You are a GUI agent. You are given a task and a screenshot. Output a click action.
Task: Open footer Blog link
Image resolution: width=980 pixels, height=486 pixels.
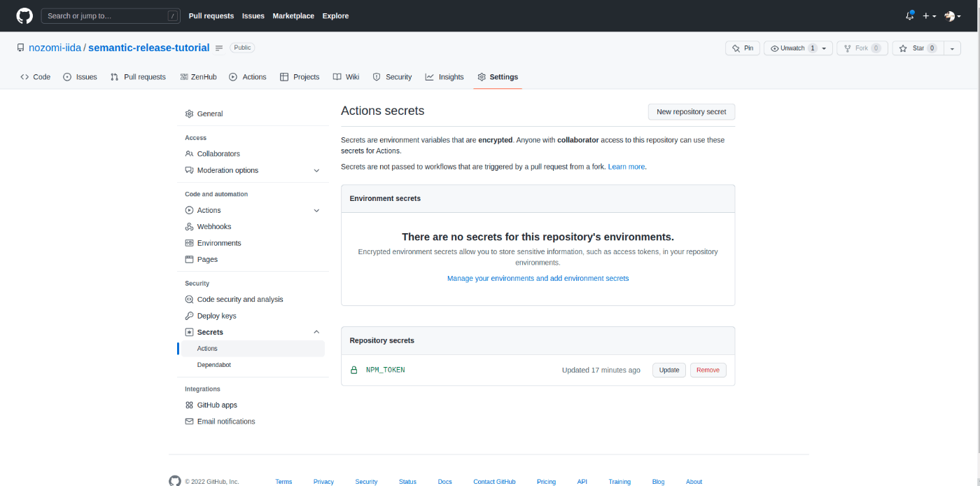658,482
